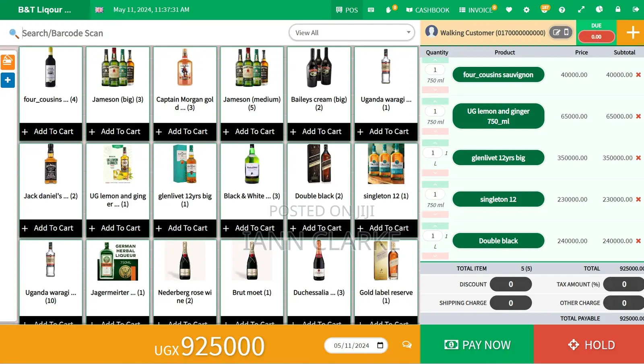Decrease Double black quantity
The height and width of the screenshot is (364, 644).
(435, 256)
